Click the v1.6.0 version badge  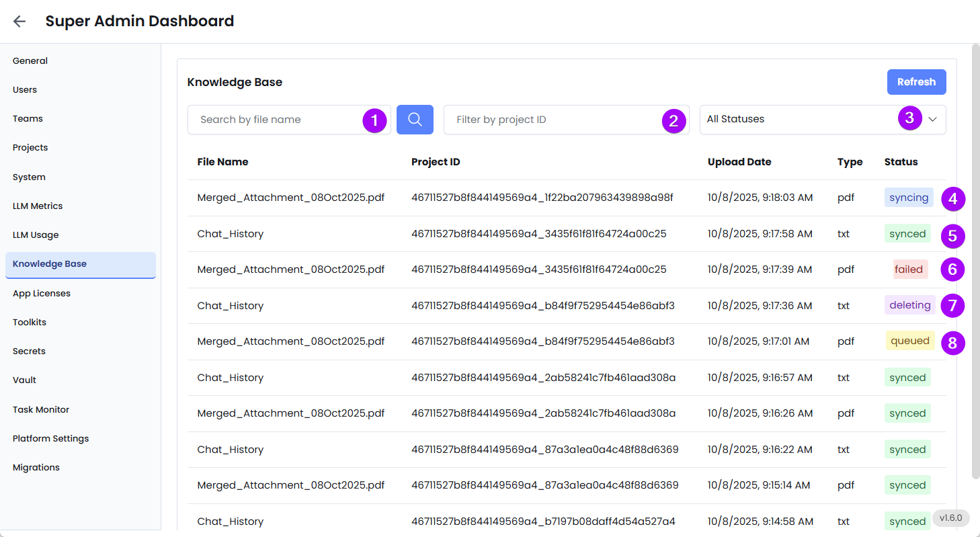click(951, 518)
